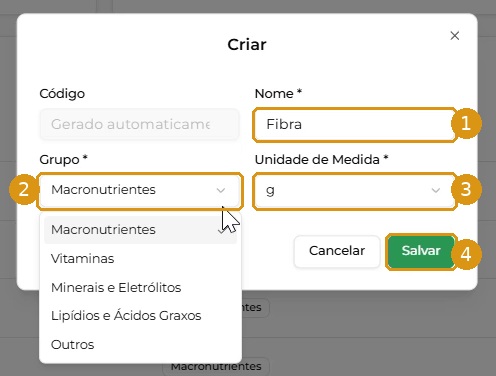
Task: Click the chevron arrow in Unidade de Medida
Action: 436,190
